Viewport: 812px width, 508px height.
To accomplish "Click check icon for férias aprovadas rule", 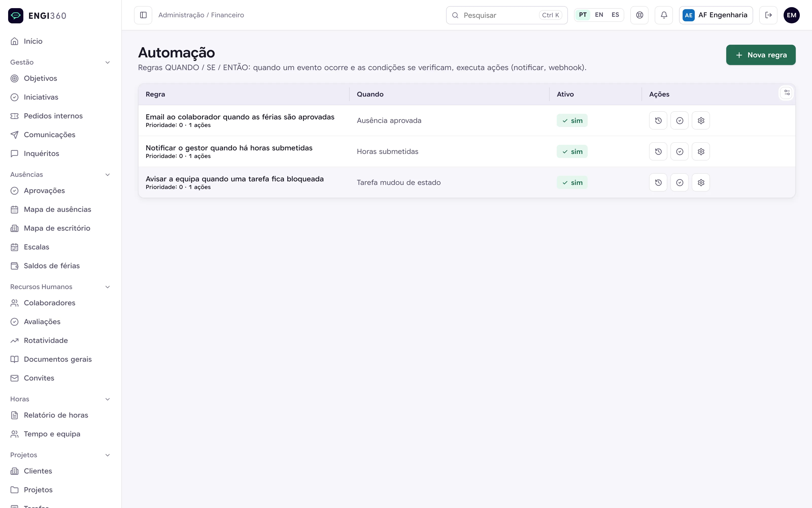I will coord(680,121).
